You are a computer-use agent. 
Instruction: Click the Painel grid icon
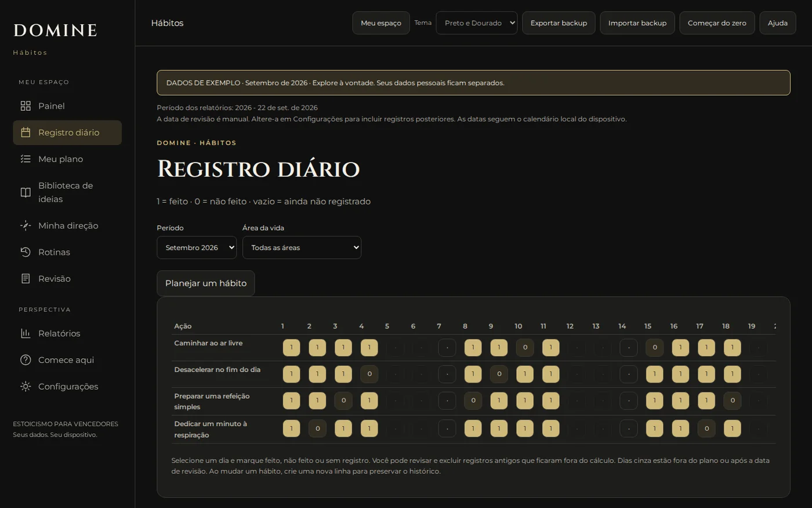point(26,106)
